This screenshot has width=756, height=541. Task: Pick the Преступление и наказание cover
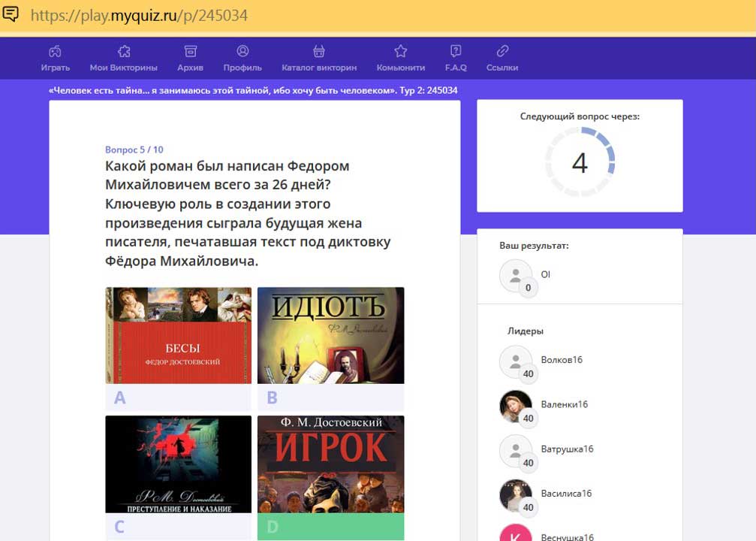point(179,464)
